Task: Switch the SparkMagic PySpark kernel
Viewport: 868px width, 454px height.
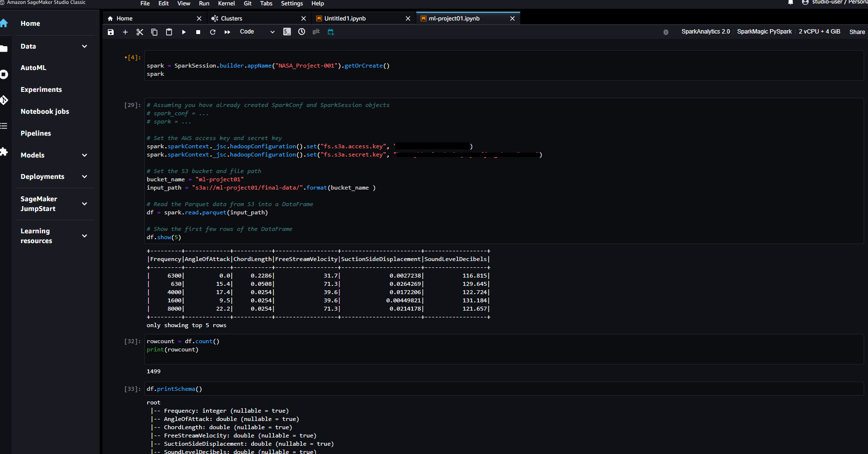Action: (x=764, y=32)
